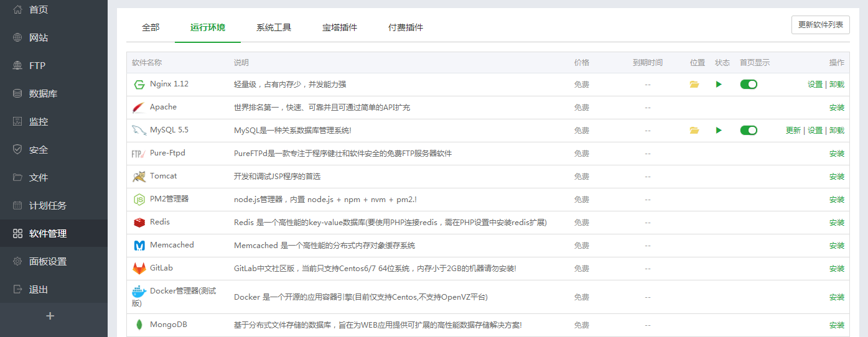Screen dimensions: 868x337
Task: Click 安装 link for Apache
Action: click(837, 108)
